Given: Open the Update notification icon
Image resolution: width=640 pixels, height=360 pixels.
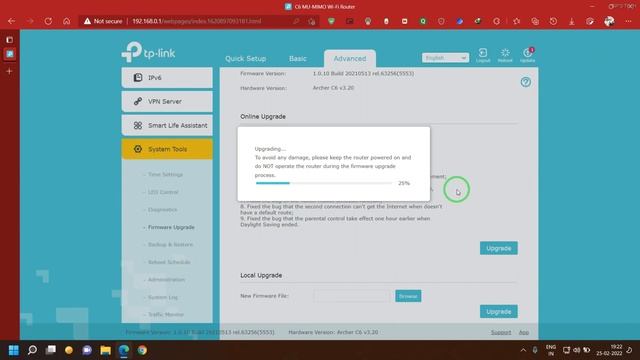Looking at the screenshot, I should (x=527, y=55).
